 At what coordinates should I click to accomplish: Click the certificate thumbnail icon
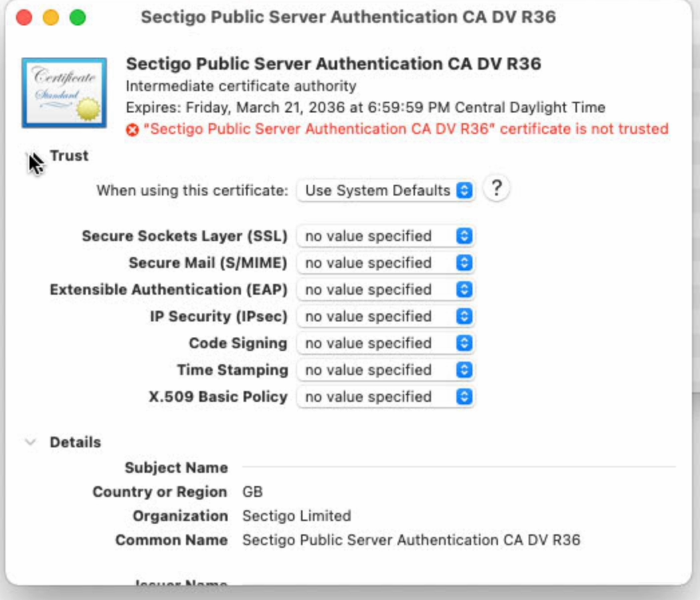[x=64, y=92]
